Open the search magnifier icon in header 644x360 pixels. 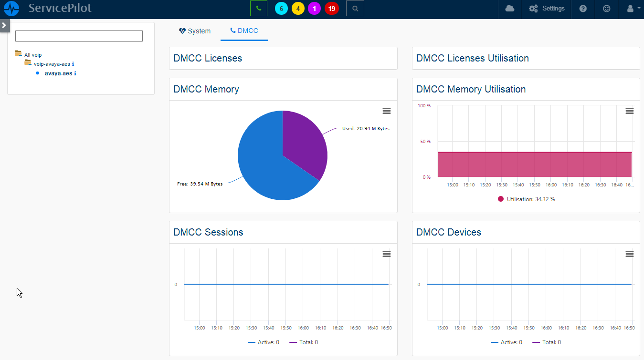(355, 9)
